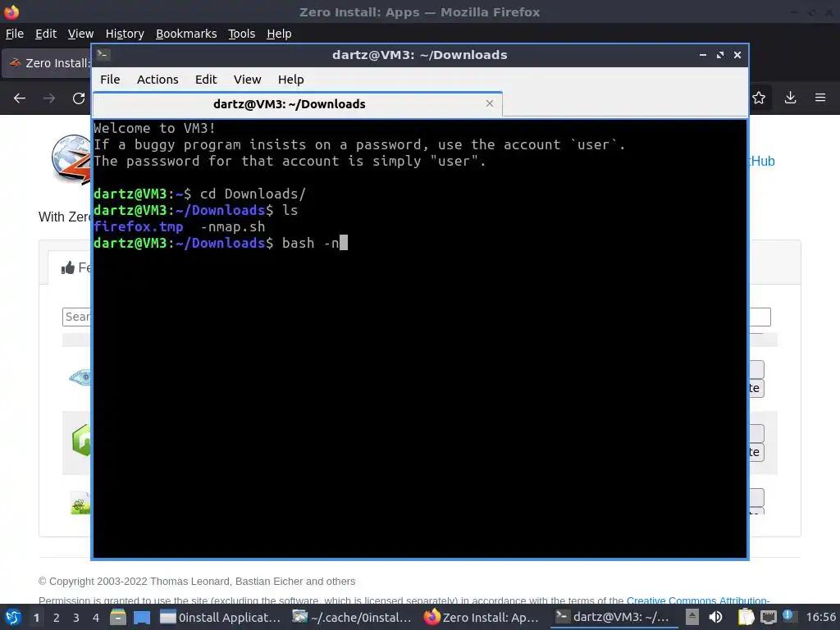Open the file manager panel launcher
Image resolution: width=840 pixels, height=630 pixels.
point(118,617)
